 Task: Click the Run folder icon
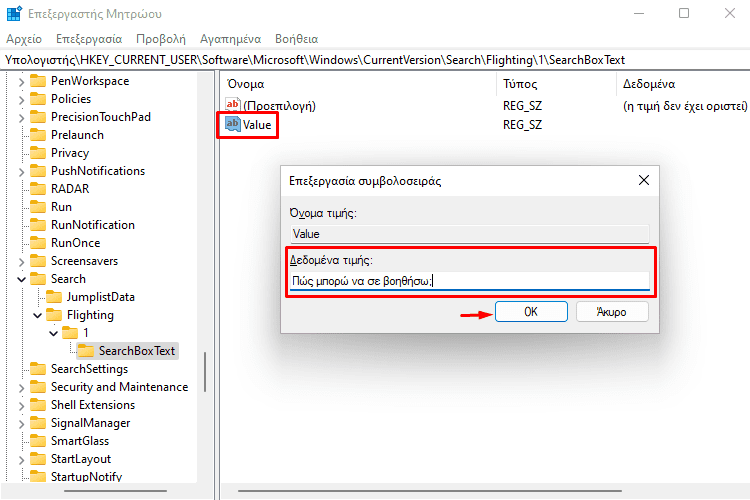[x=38, y=207]
